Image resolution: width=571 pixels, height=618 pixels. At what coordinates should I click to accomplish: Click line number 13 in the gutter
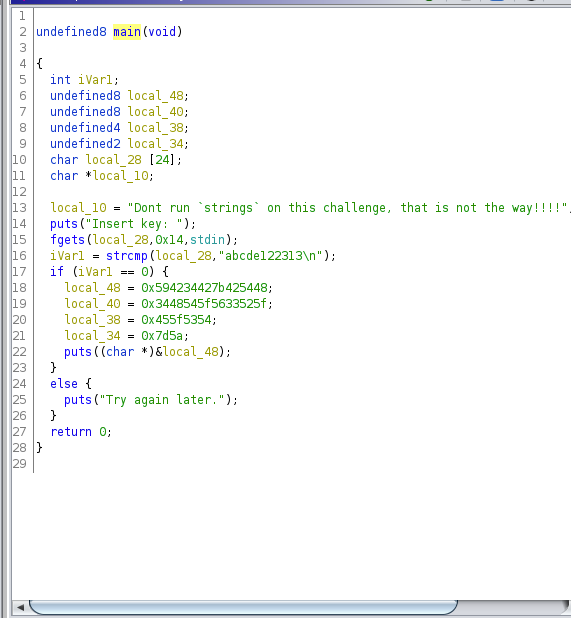[19, 208]
